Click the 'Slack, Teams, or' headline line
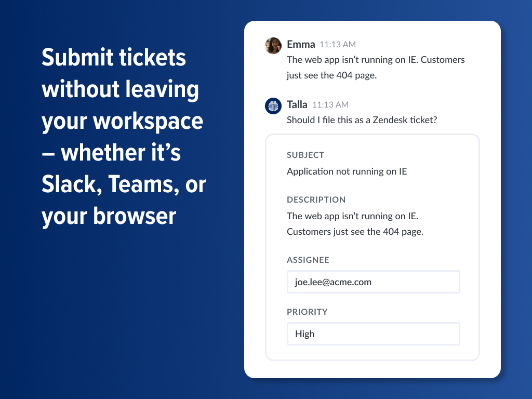The width and height of the screenshot is (532, 399). coord(124,184)
